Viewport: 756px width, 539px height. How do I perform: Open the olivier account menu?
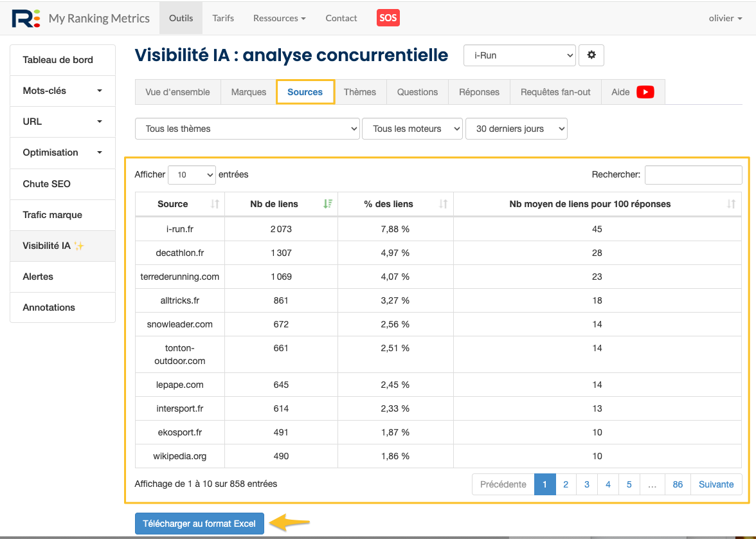tap(725, 18)
